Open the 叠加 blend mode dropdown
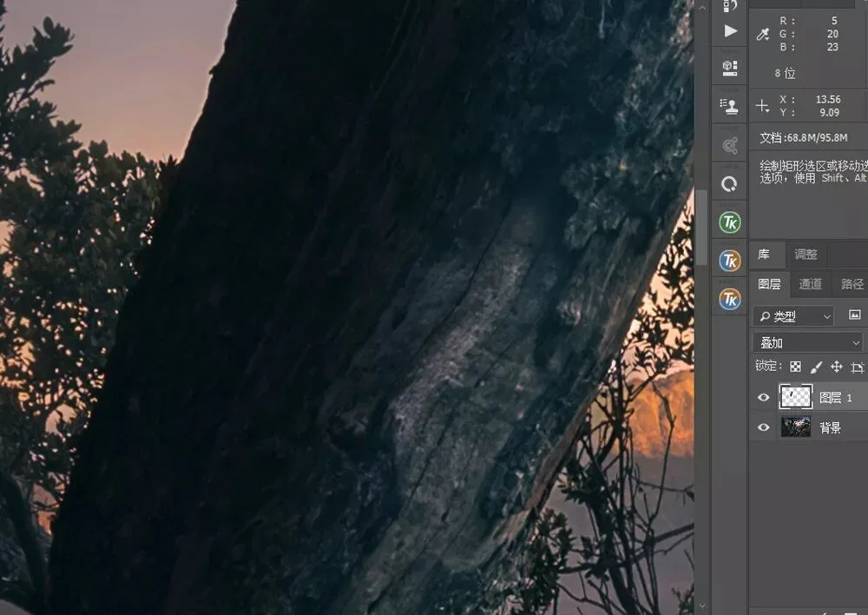868x615 pixels. click(x=807, y=343)
